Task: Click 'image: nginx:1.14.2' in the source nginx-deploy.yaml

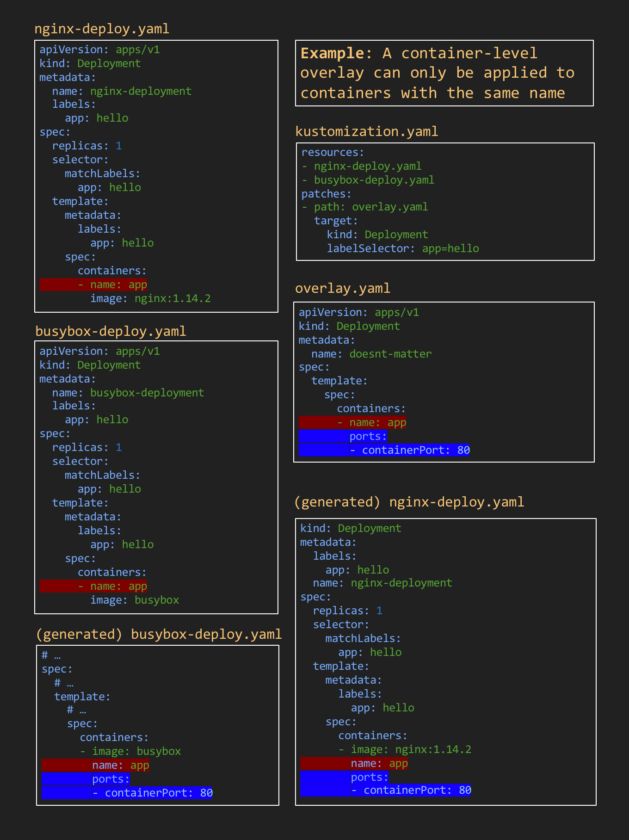Action: pos(151,298)
